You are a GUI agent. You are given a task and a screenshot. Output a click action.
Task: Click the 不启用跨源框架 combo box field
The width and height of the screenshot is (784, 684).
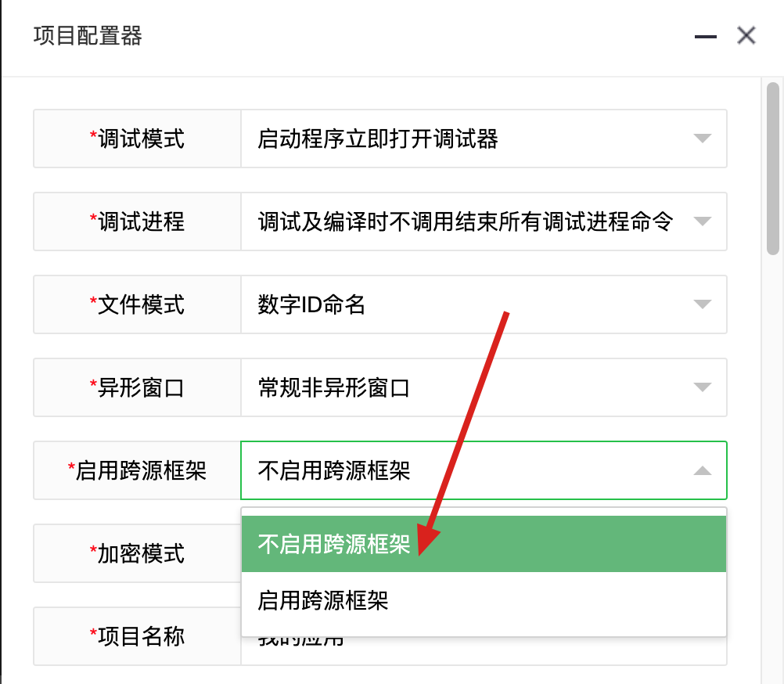484,470
